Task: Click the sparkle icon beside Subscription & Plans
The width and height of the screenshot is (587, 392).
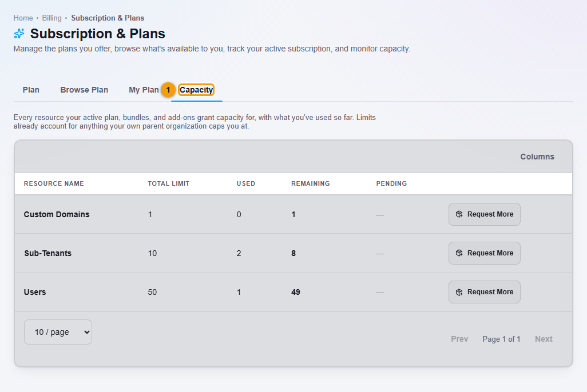Action: pyautogui.click(x=19, y=34)
